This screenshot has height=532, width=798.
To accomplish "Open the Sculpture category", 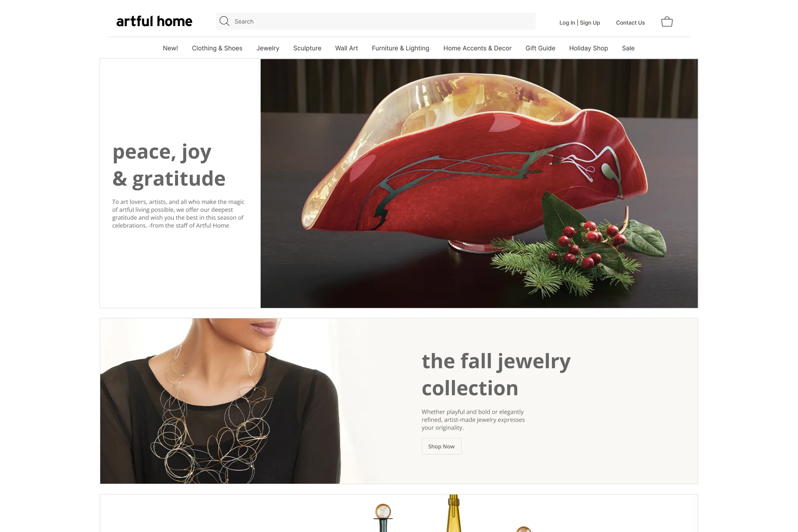I will [307, 48].
